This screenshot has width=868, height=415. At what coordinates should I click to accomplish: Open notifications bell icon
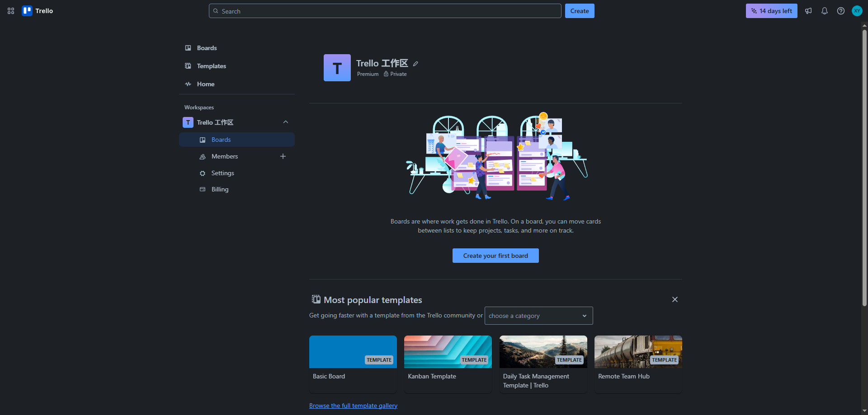[825, 11]
